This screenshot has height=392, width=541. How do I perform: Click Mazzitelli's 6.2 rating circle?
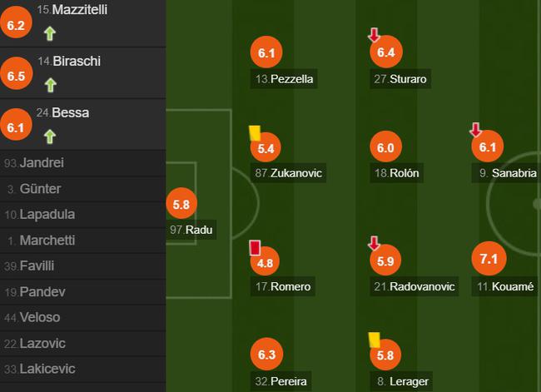coord(16,24)
